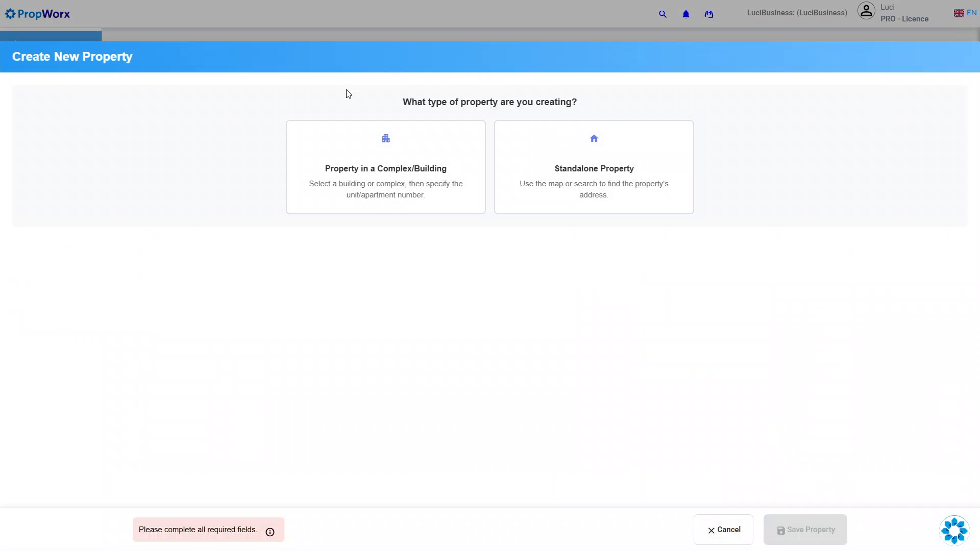Open the search magnifier icon
Screen dimensions: 980x551
(x=663, y=14)
